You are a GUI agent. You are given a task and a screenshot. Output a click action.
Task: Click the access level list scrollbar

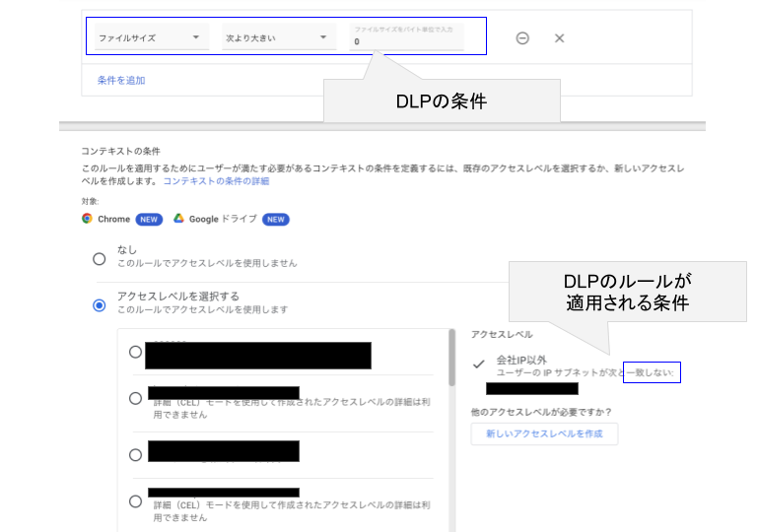pyautogui.click(x=452, y=359)
